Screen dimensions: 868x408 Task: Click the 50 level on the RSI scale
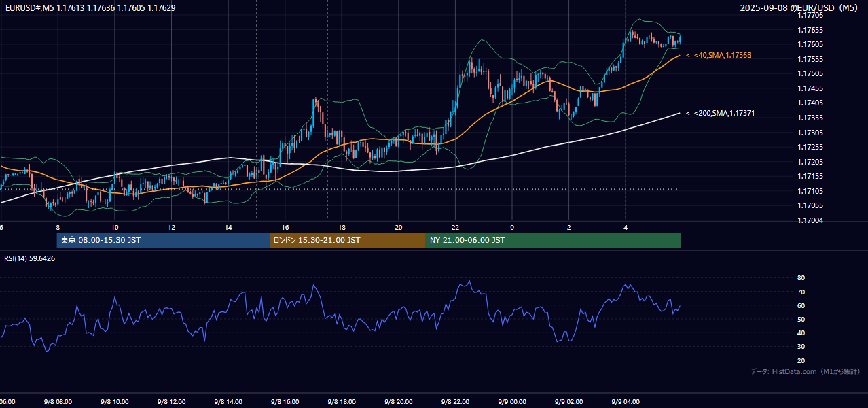(801, 319)
